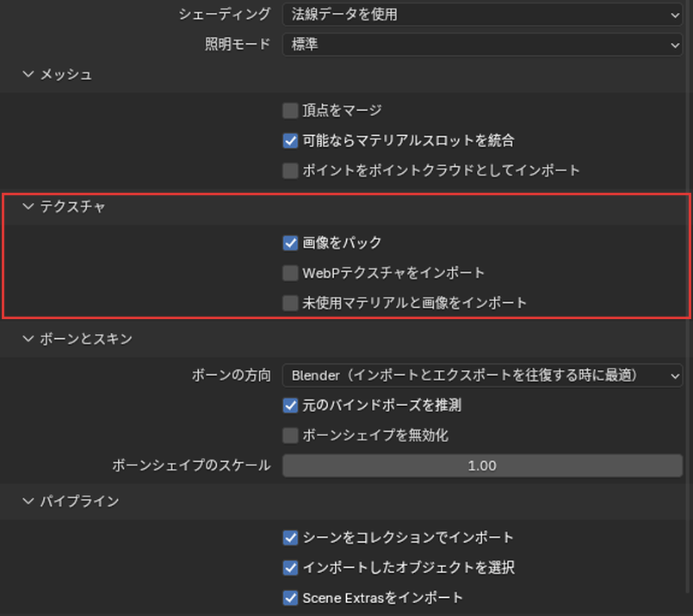Uncheck シーンをコレクションでインポート checkbox
693x616 pixels.
pyautogui.click(x=290, y=538)
